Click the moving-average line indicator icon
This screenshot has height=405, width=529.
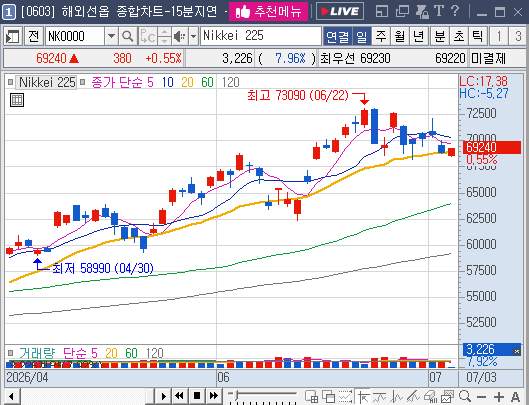click(380, 397)
